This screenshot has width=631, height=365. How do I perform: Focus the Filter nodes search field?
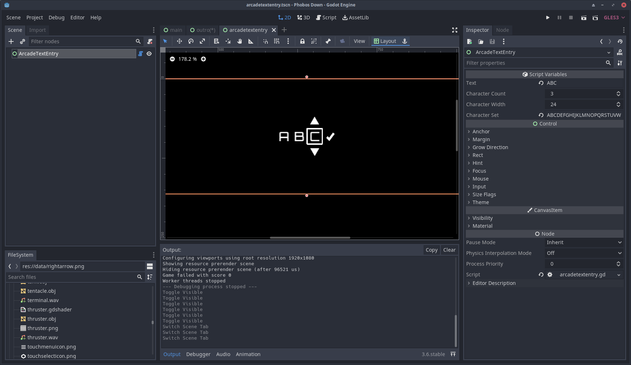coord(86,41)
